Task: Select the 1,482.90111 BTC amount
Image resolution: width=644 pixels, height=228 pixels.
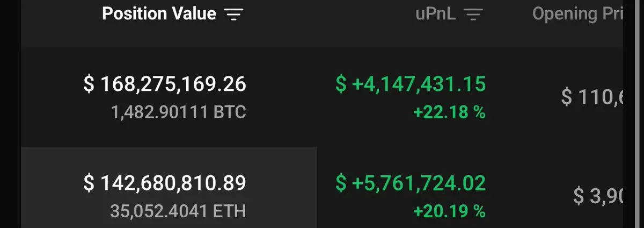Action: (x=178, y=112)
